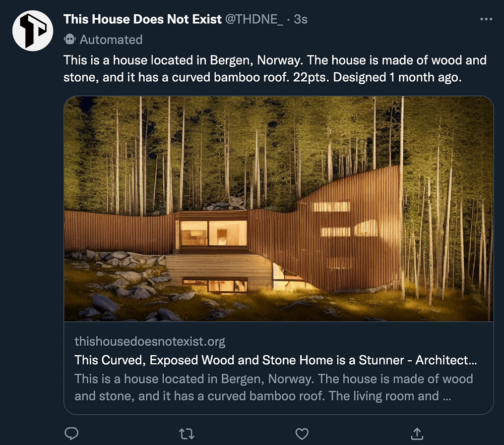
Task: Open the share upload icon
Action: [417, 433]
